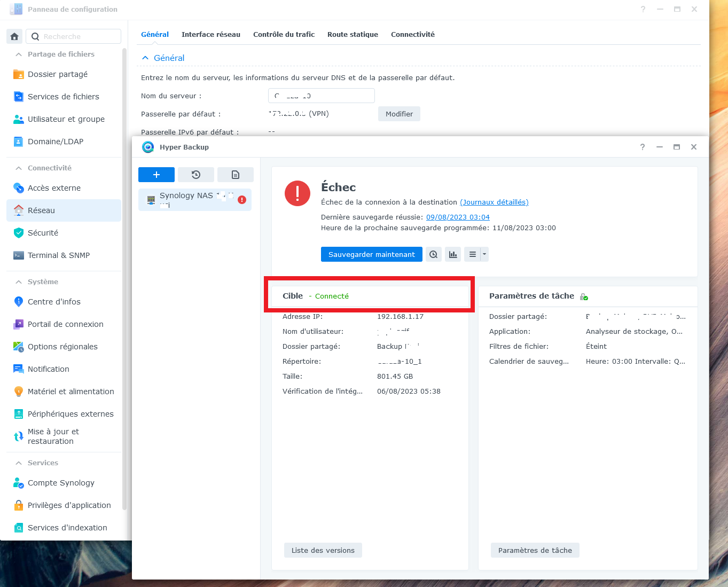Viewport: 728px width, 587px height.
Task: Click the plus icon to create backup task
Action: tap(156, 175)
